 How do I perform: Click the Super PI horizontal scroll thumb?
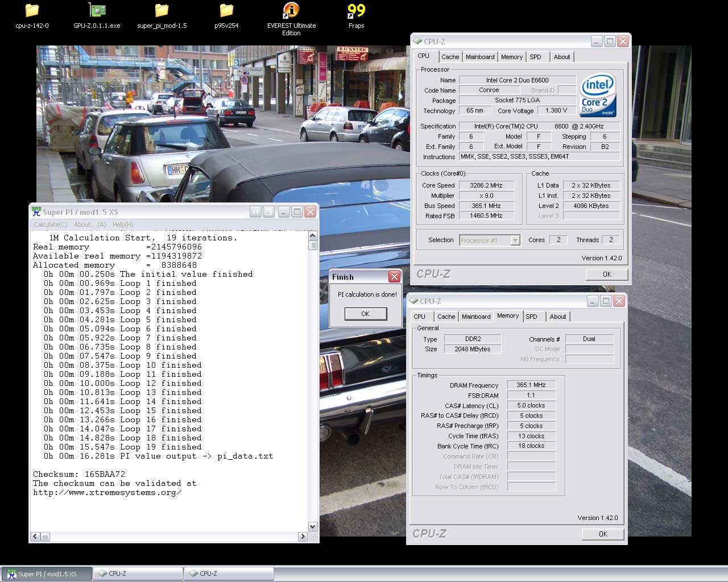[x=45, y=536]
